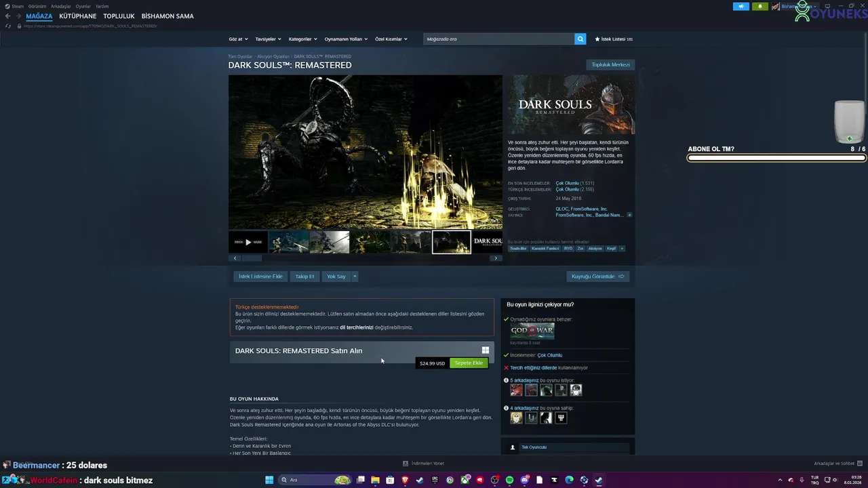Click the Windows platform icon in purchase box
Image resolution: width=868 pixels, height=488 pixels.
[486, 350]
